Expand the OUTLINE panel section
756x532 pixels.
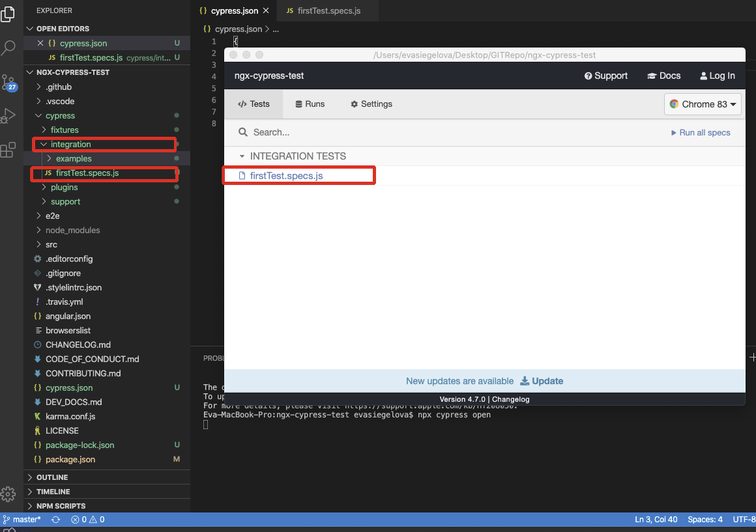tap(52, 477)
